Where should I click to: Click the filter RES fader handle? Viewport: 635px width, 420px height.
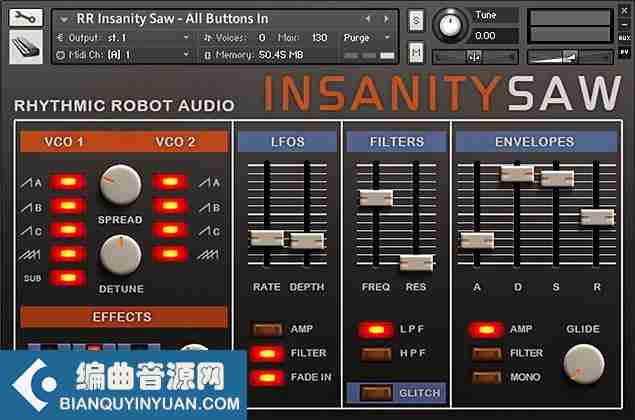(416, 263)
